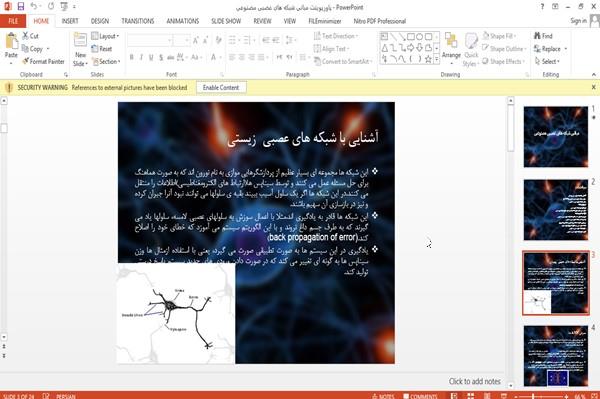Switch to the ANIMATIONS tab
The width and height of the screenshot is (600, 399).
(183, 21)
